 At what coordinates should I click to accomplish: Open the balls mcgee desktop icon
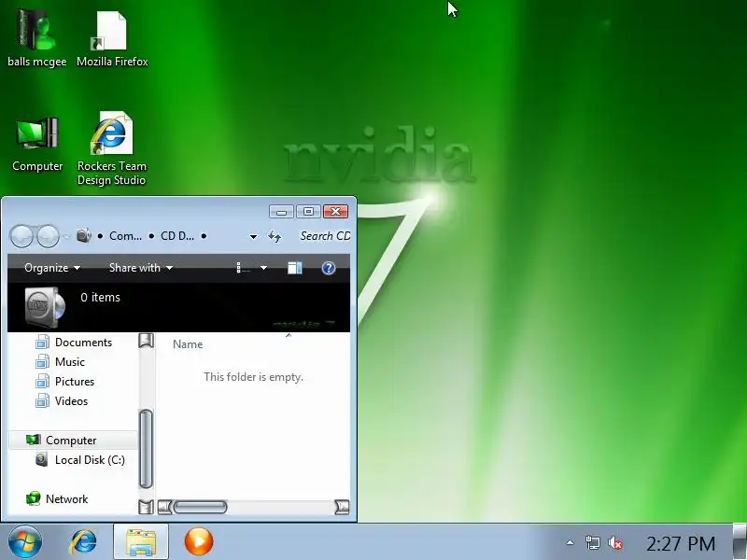37,39
